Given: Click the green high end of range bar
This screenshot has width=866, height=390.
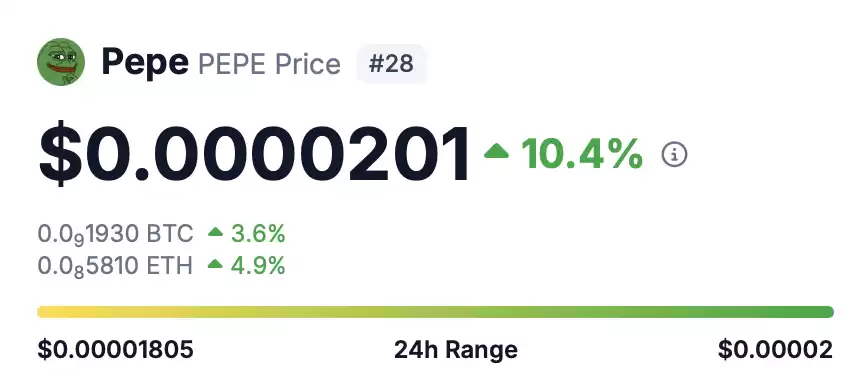Looking at the screenshot, I should coord(826,312).
